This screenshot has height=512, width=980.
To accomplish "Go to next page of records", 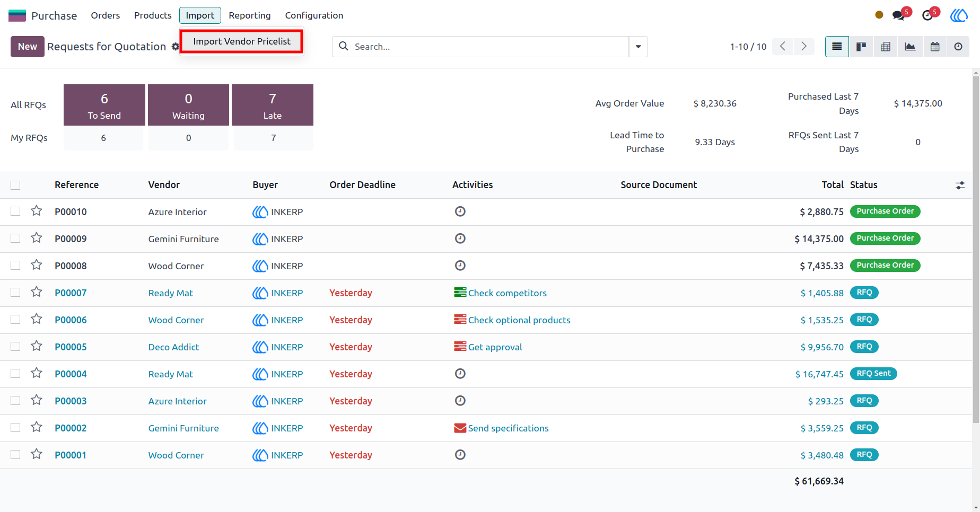I will (804, 47).
